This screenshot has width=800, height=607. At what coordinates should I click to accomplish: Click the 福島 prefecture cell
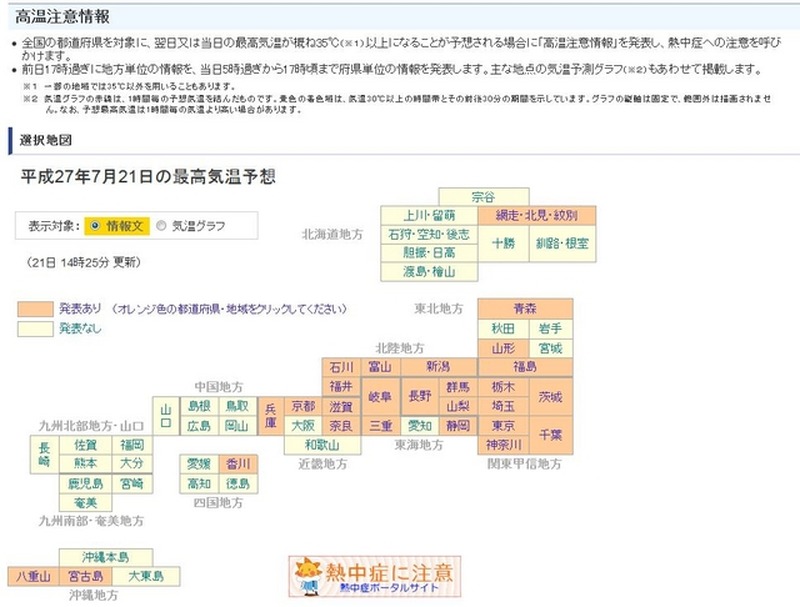525,367
